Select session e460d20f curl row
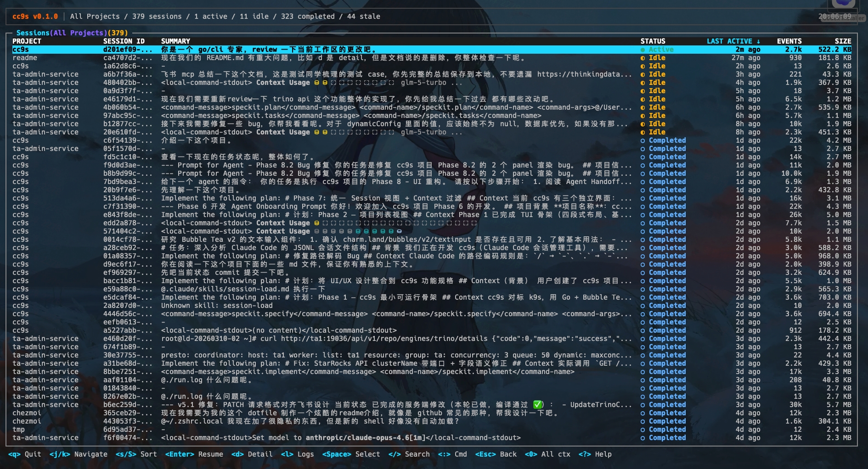 pyautogui.click(x=432, y=339)
